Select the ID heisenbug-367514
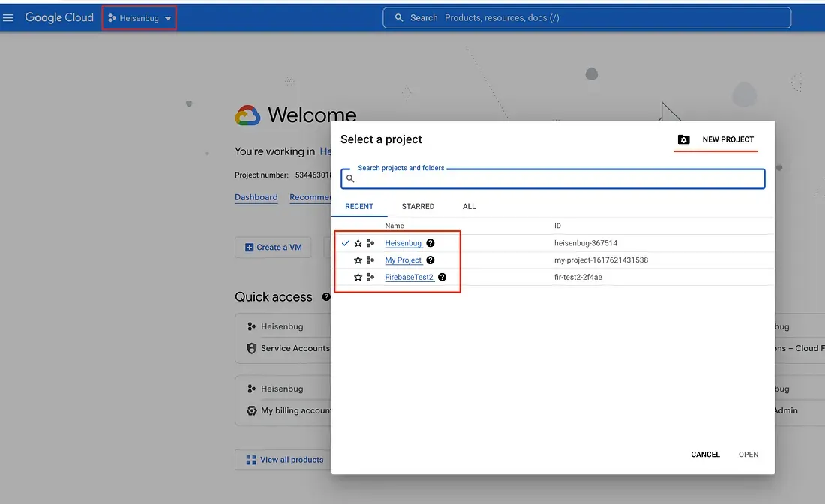Viewport: 825px width, 504px height. [x=586, y=243]
